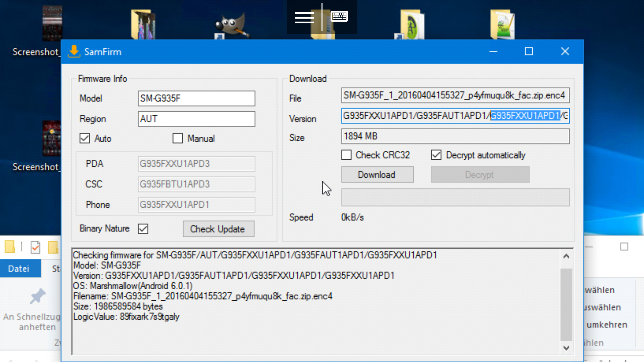The width and height of the screenshot is (644, 362).
Task: Maximize the SamFirm window
Action: pos(529,52)
